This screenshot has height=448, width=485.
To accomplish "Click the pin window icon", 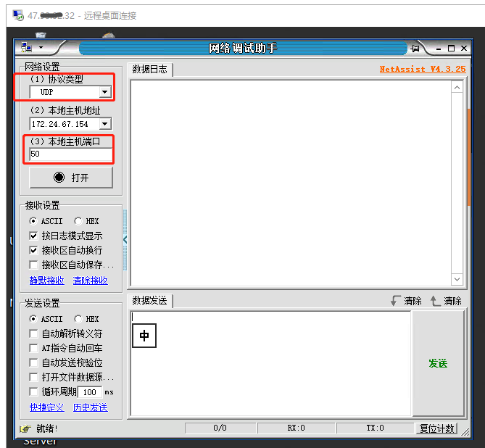I will click(x=415, y=49).
